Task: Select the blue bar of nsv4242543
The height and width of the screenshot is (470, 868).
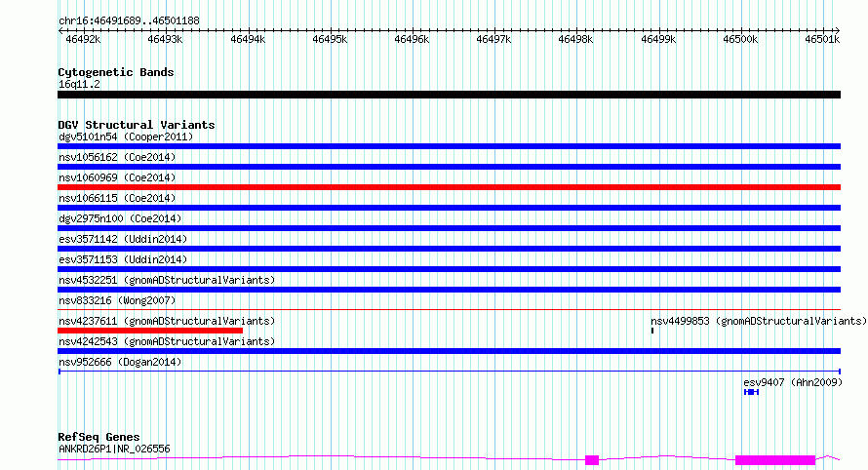Action: (449, 351)
